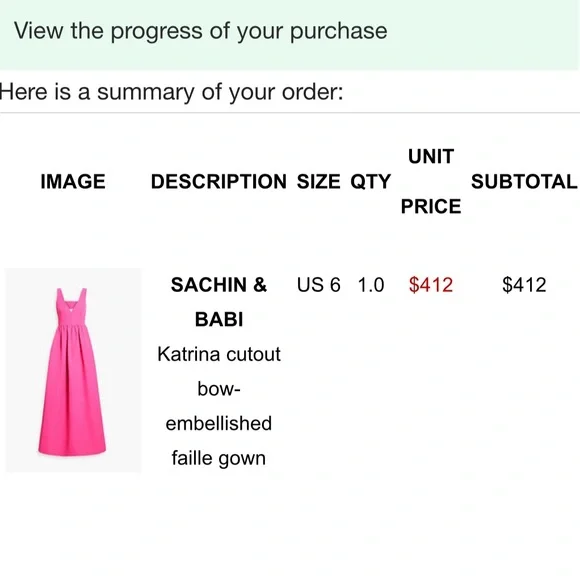580x580 pixels.
Task: Click the Katrina cutout gown description text
Action: click(x=219, y=406)
